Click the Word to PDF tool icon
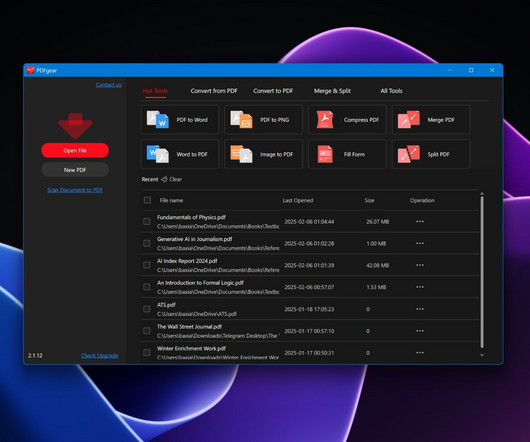The height and width of the screenshot is (442, 530). [158, 154]
